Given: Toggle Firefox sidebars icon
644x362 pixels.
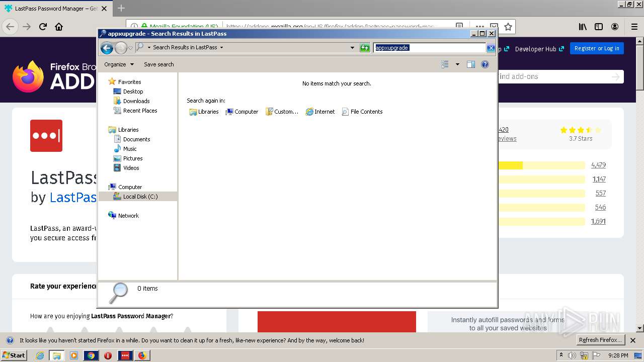Looking at the screenshot, I should click(599, 27).
